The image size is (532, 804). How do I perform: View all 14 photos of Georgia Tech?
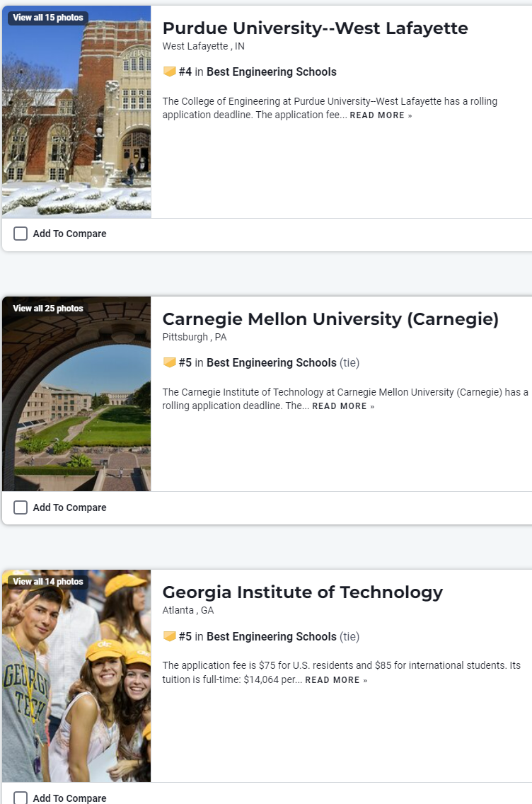click(47, 582)
